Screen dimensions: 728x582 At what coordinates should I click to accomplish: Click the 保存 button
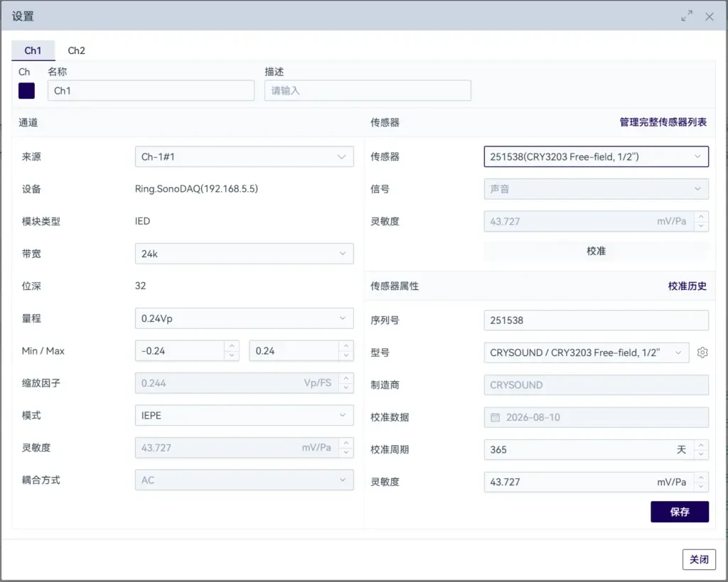coord(680,512)
